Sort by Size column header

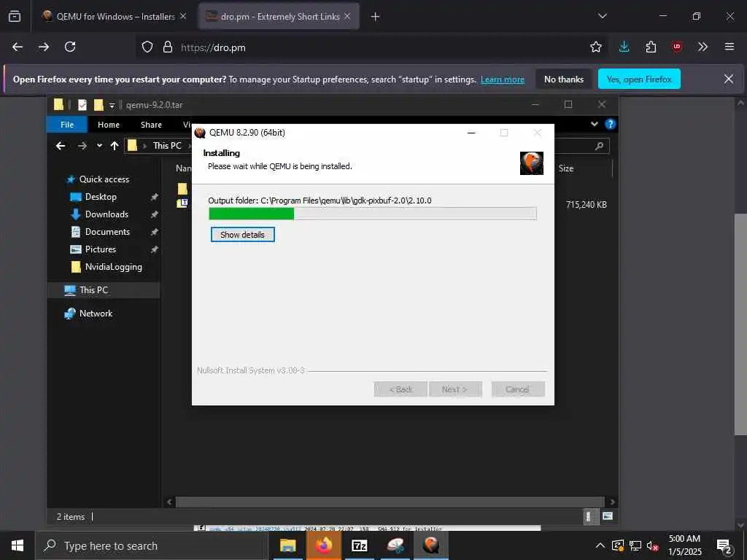[x=566, y=168]
